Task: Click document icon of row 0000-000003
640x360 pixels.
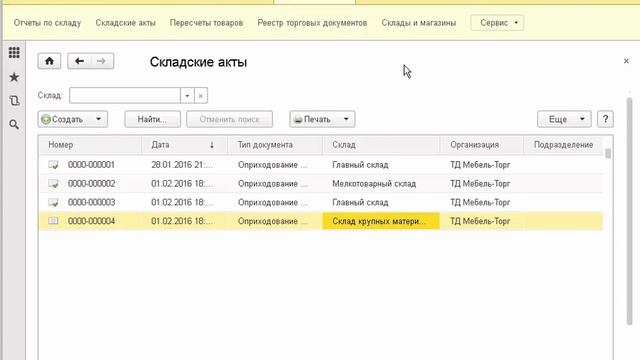Action: [53, 202]
